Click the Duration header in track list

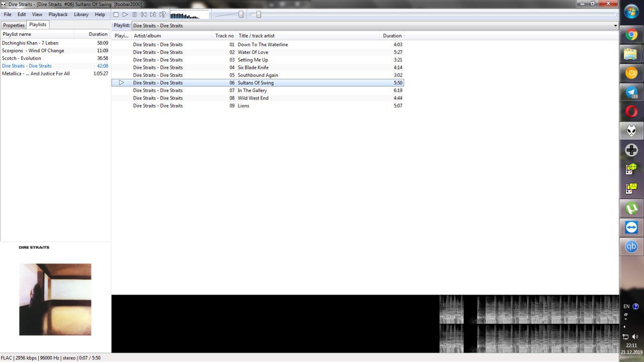click(392, 36)
